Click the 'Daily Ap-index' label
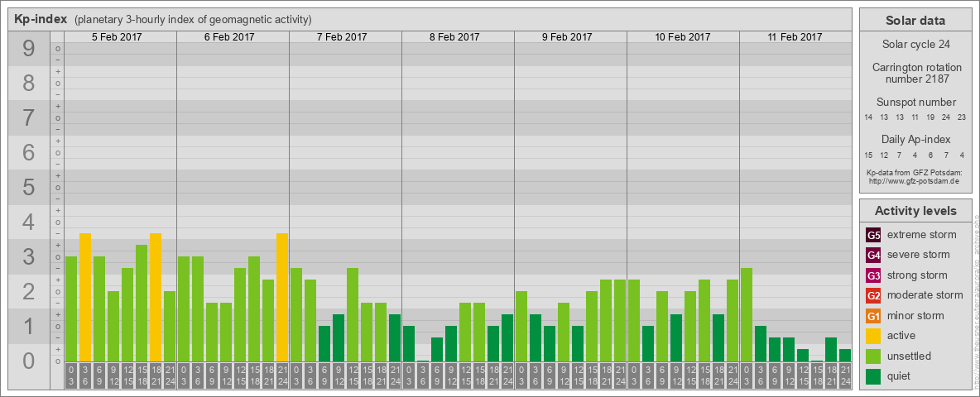The width and height of the screenshot is (980, 397). [915, 139]
